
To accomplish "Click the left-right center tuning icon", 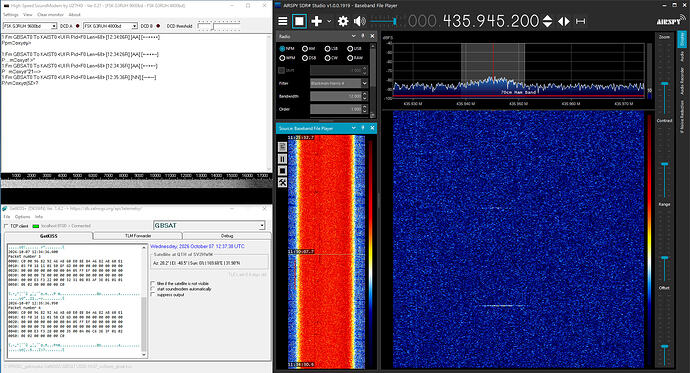I will click(x=564, y=21).
